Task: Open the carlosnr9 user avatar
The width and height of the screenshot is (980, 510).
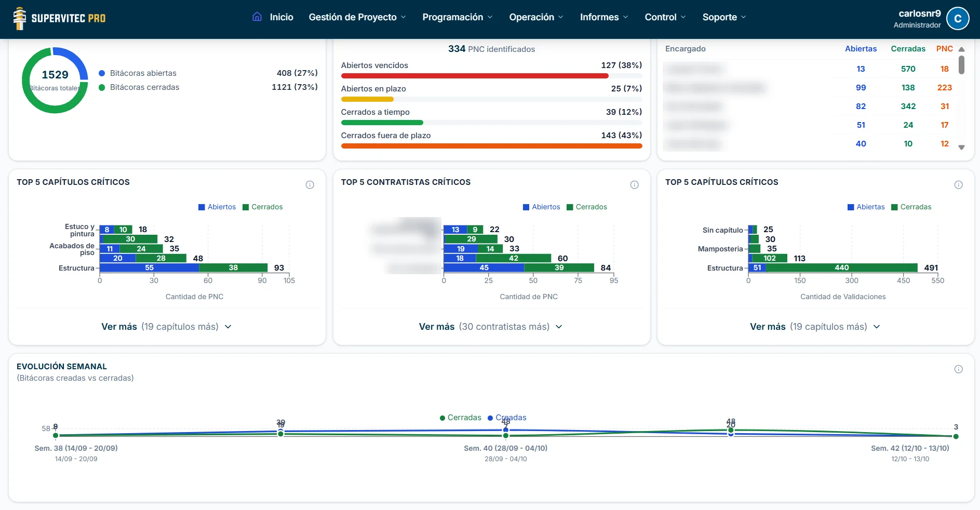Action: click(x=958, y=19)
